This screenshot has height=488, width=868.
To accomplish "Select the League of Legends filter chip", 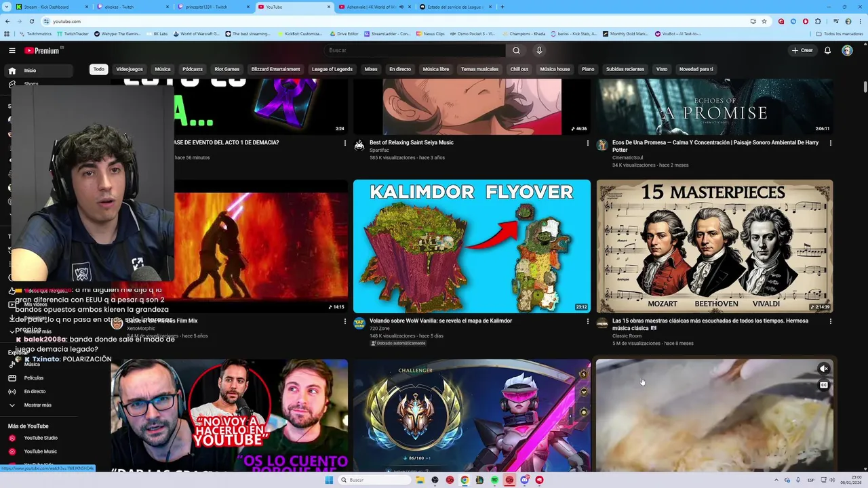I will [x=332, y=69].
